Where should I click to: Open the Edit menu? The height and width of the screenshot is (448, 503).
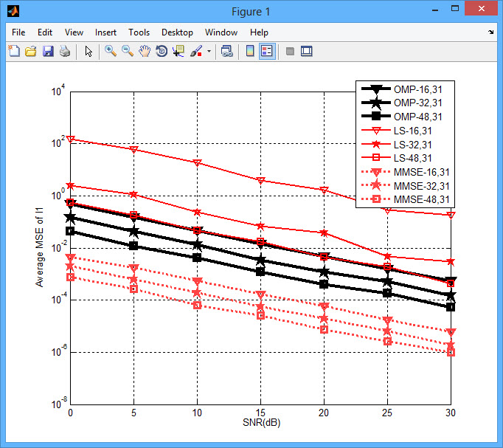44,32
